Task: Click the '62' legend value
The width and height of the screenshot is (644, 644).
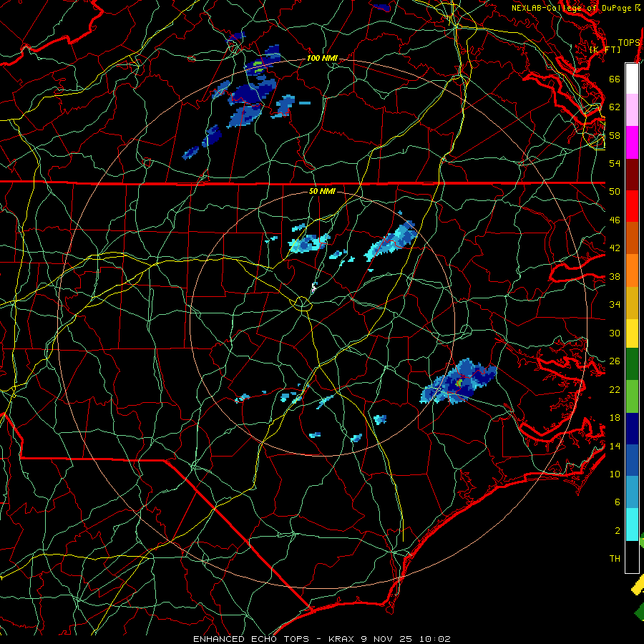Action: 615,107
